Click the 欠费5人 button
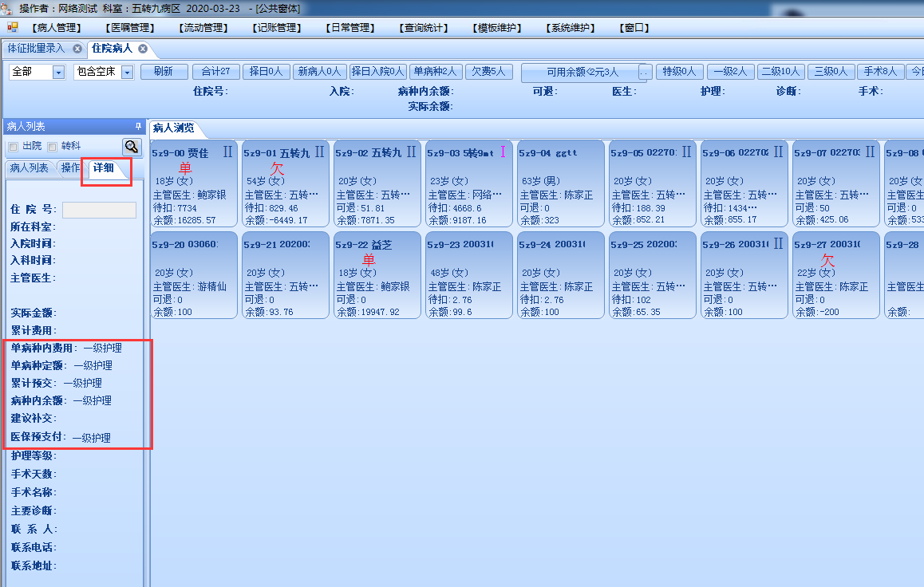The height and width of the screenshot is (587, 924). [x=489, y=72]
